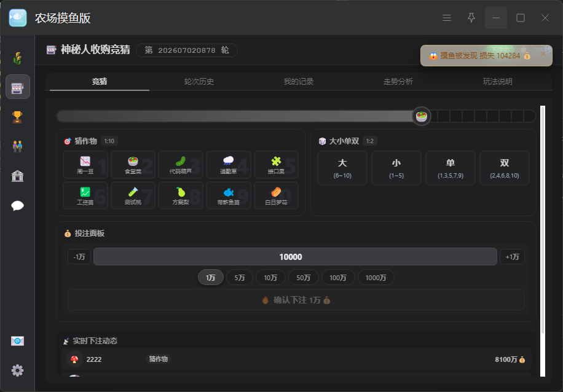Click the 神秘人收购竞猜 page heading
Viewport: 563px width, 392px height.
tap(95, 50)
